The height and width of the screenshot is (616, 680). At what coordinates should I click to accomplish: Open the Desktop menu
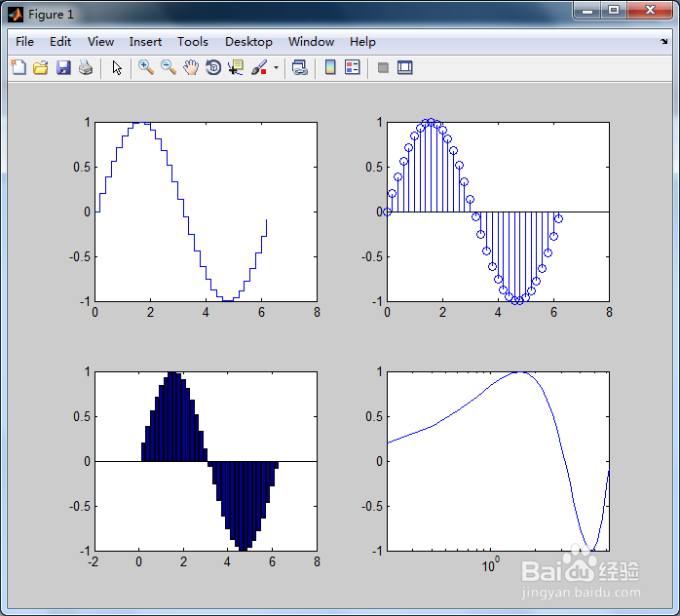tap(248, 42)
